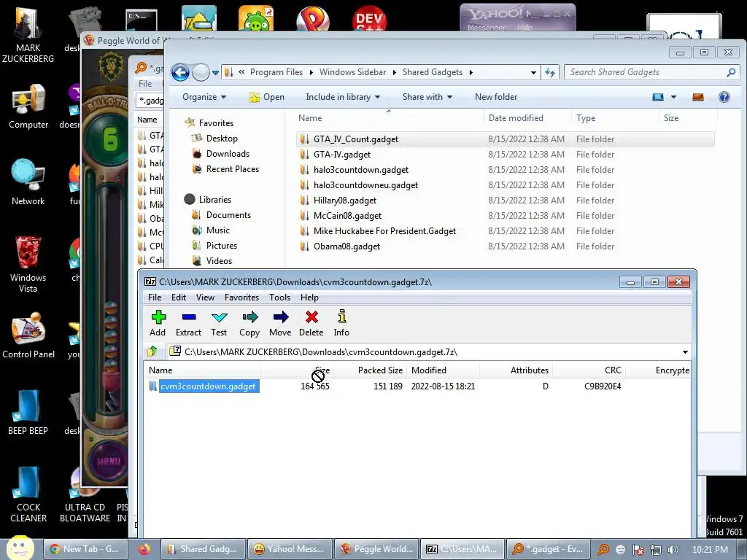Click the Explorer Forward navigation button
747x560 pixels.
click(x=201, y=72)
